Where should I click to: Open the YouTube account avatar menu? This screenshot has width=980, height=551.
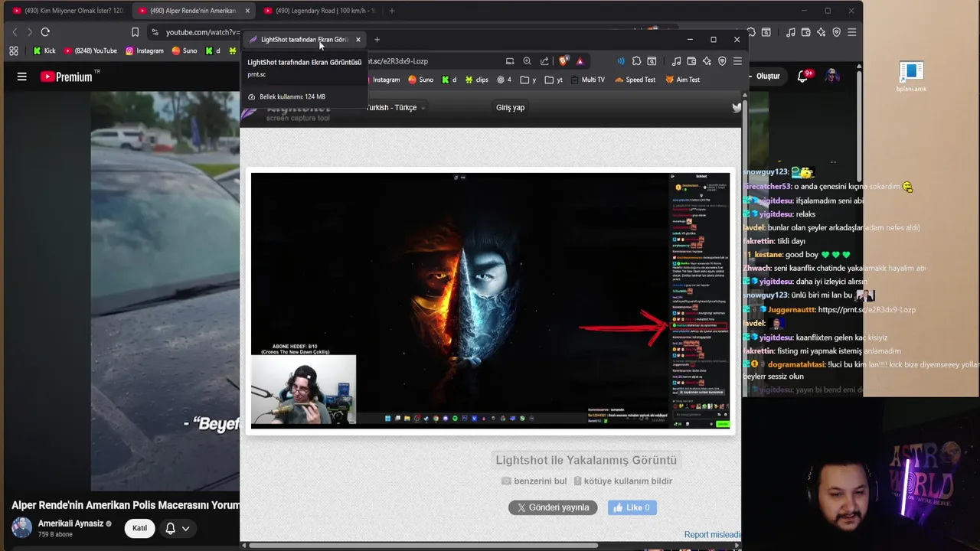click(x=832, y=76)
